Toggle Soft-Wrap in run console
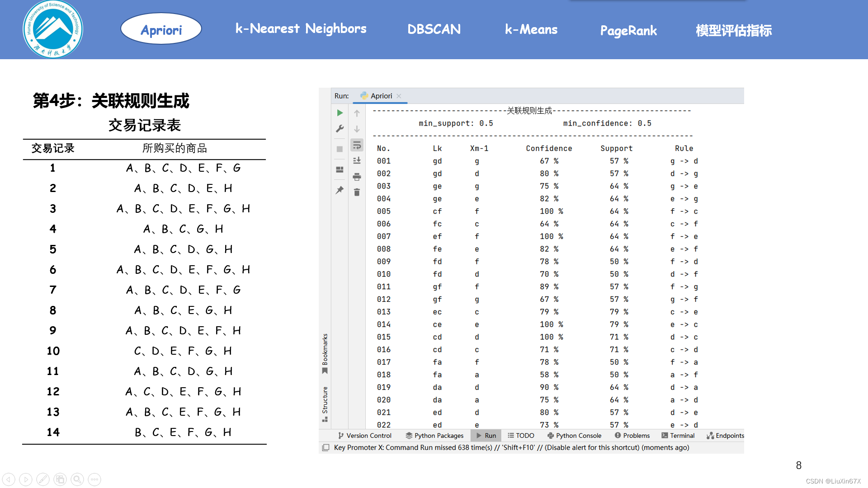The image size is (868, 488). click(x=357, y=145)
